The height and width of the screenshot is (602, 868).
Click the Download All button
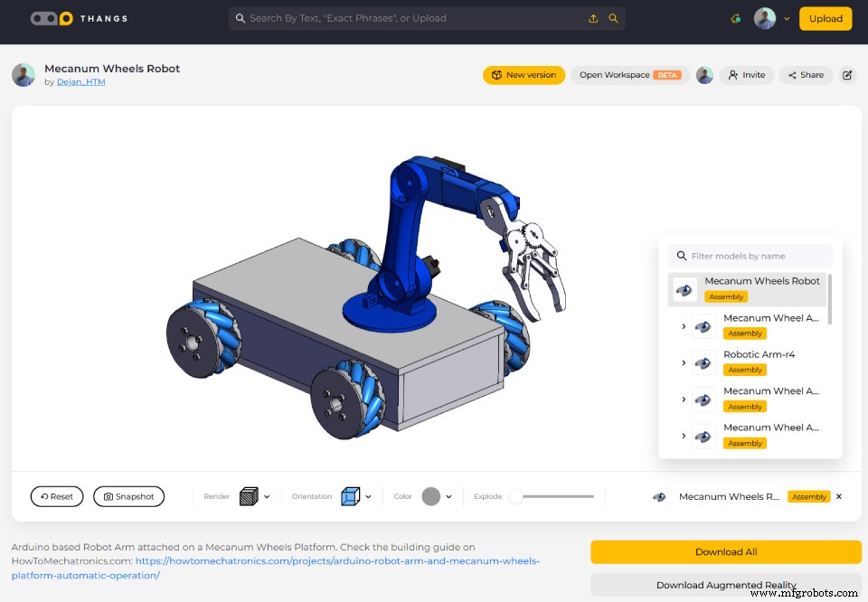[x=725, y=551]
